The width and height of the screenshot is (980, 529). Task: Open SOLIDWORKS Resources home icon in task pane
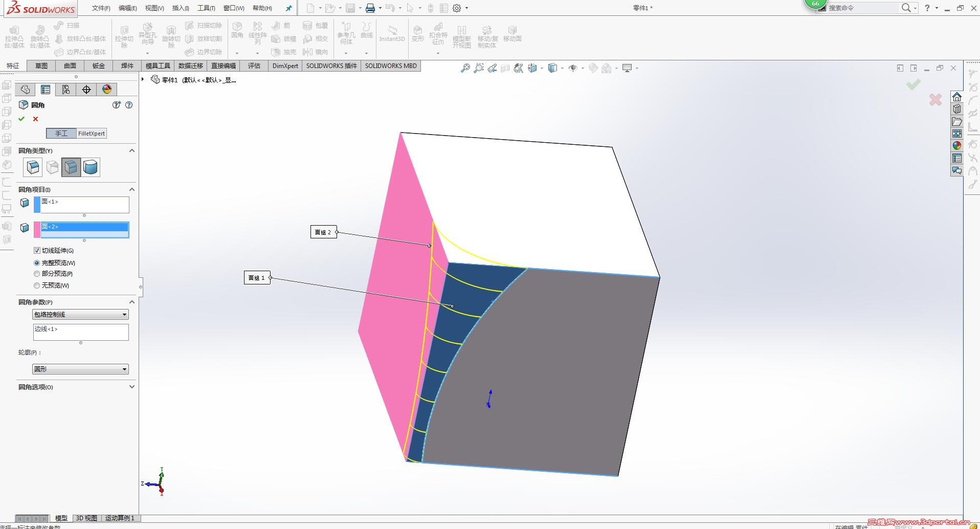tap(957, 97)
